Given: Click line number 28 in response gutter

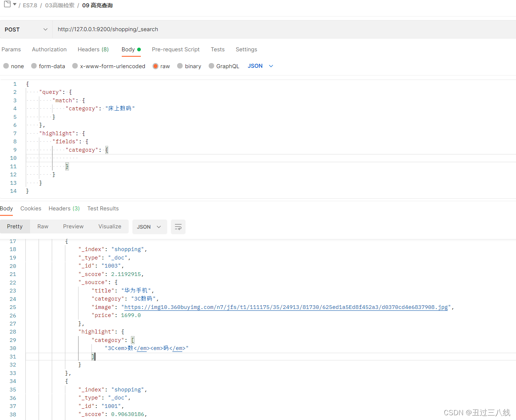Looking at the screenshot, I should [x=13, y=332].
